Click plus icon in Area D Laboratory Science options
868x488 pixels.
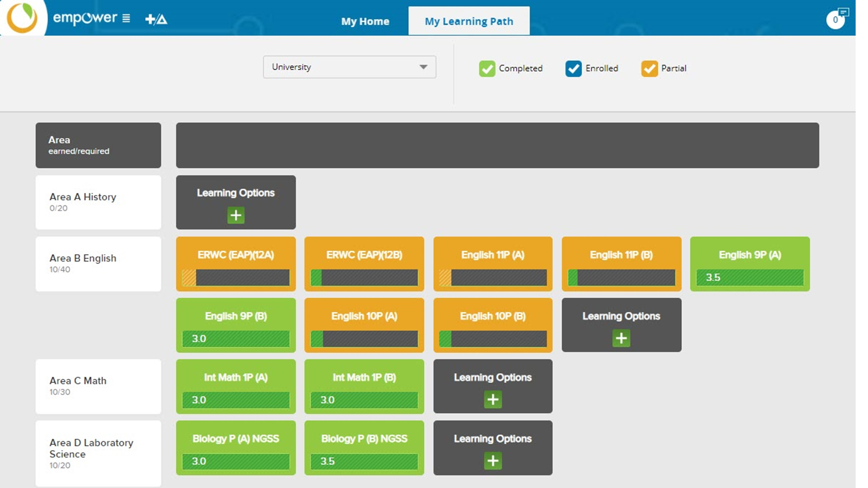pyautogui.click(x=493, y=460)
